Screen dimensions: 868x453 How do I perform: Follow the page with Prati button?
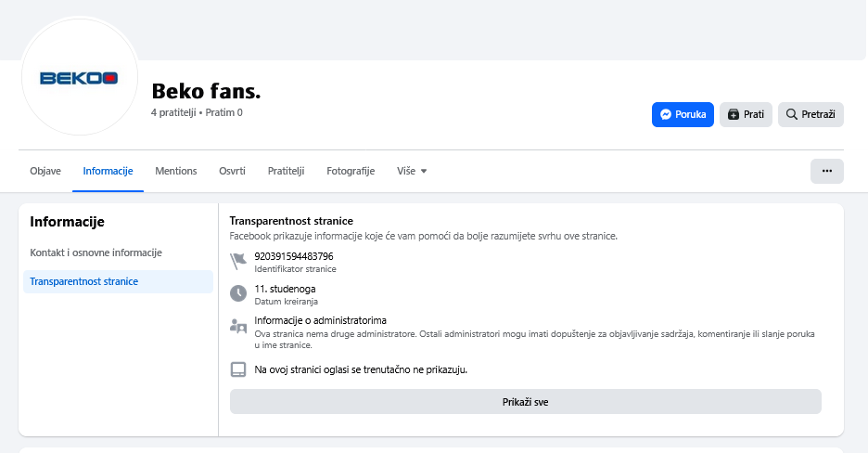tap(746, 114)
